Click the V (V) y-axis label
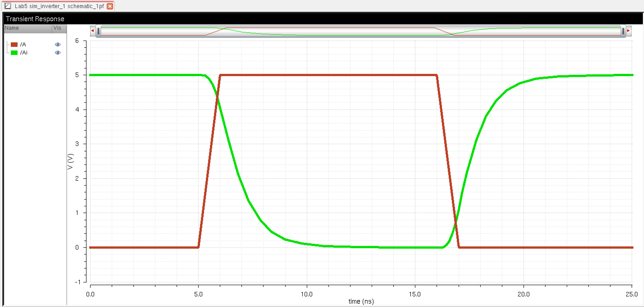The image size is (644, 307). [x=71, y=161]
